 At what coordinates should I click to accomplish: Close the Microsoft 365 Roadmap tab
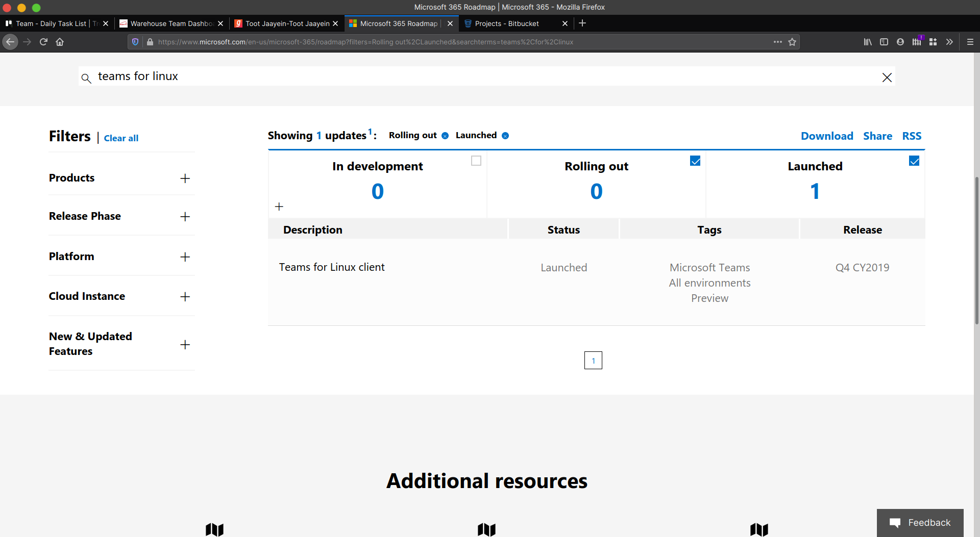point(450,23)
